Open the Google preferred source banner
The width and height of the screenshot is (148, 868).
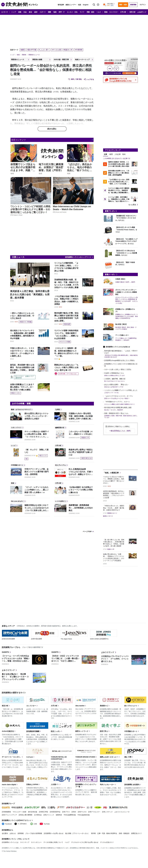click(120, 80)
